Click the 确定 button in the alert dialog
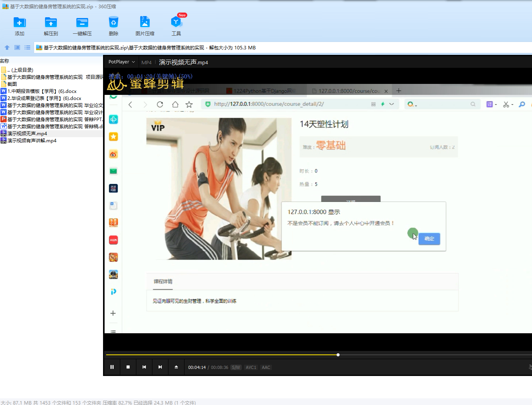The width and height of the screenshot is (532, 405). 429,239
